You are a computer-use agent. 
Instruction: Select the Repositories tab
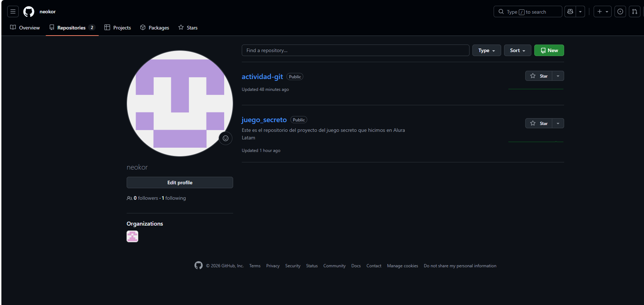click(72, 28)
